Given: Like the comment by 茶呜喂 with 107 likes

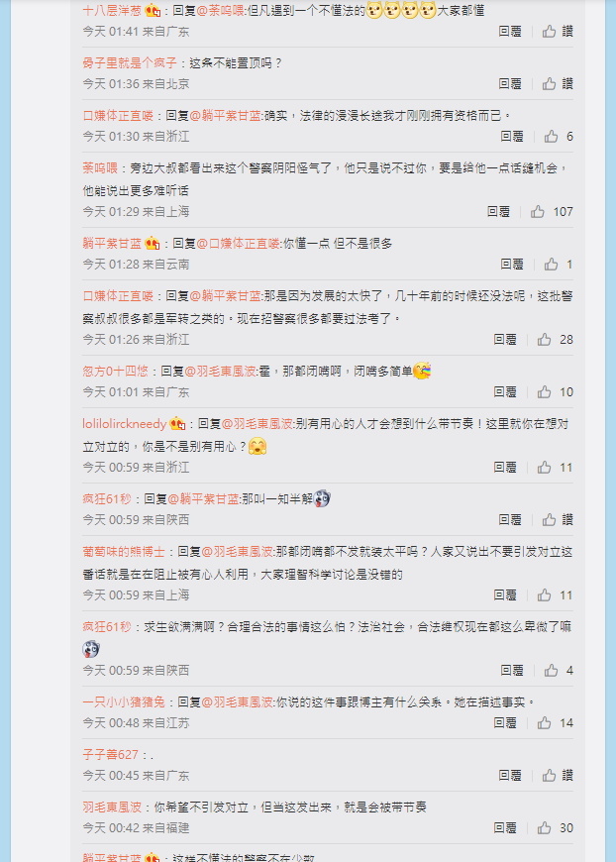Looking at the screenshot, I should 538,212.
